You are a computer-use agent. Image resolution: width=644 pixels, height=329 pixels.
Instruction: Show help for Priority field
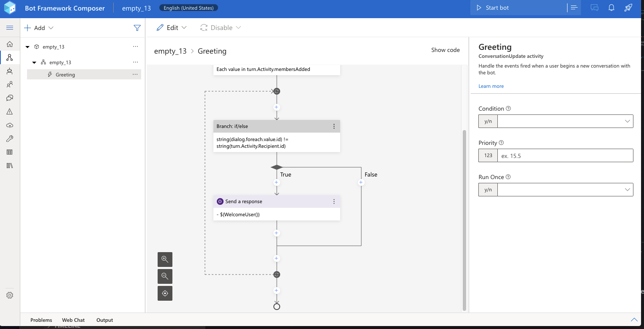point(501,143)
